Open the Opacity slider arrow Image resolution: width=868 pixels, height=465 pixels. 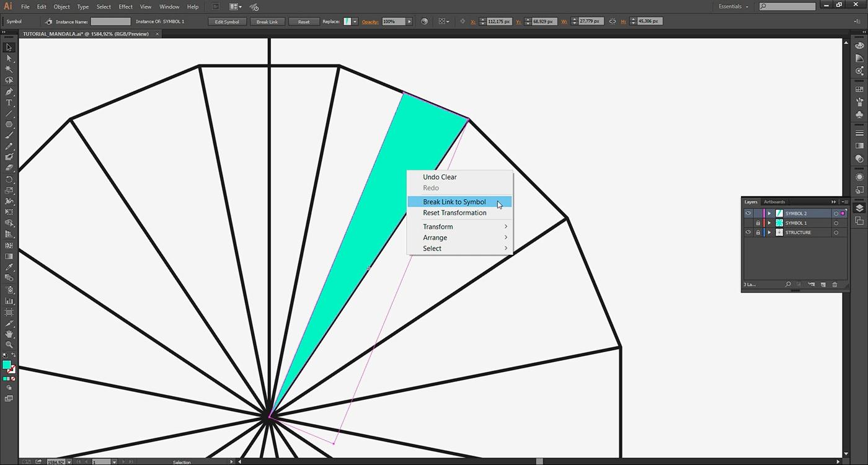click(x=409, y=21)
